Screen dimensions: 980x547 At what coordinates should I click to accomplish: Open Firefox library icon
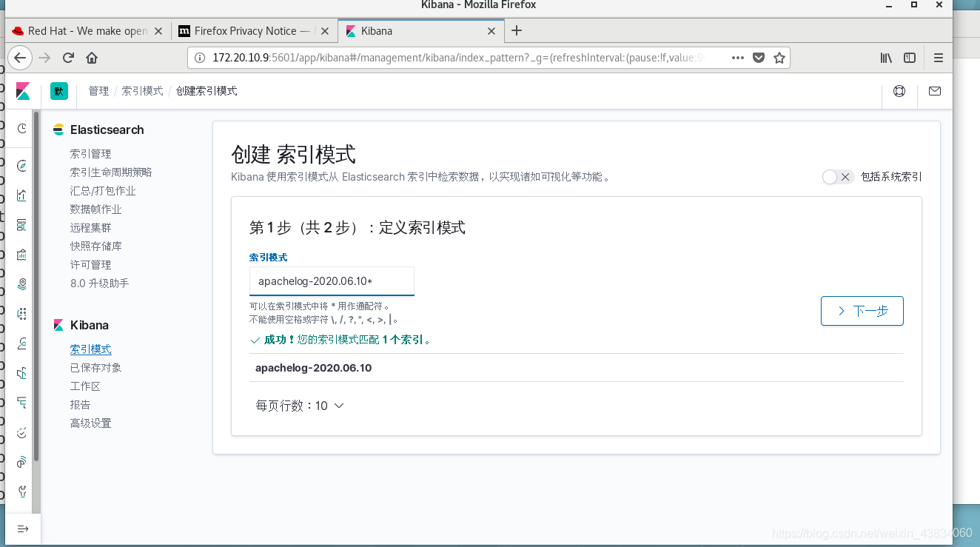tap(886, 58)
